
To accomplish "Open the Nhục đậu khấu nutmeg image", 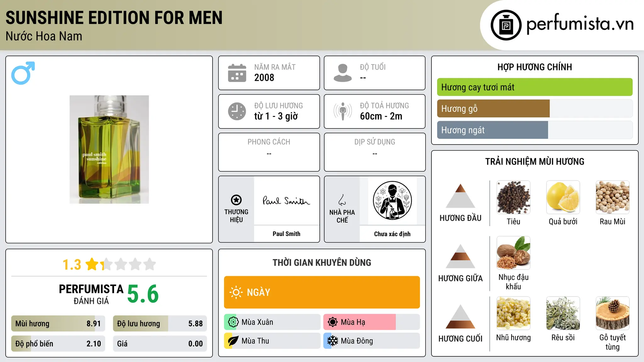I will point(513,253).
